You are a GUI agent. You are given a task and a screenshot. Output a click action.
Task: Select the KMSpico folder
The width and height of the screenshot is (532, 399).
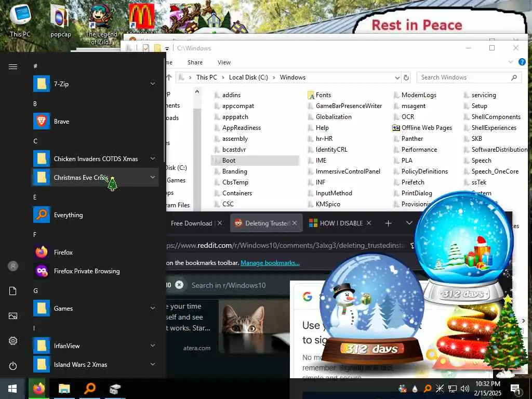click(324, 204)
